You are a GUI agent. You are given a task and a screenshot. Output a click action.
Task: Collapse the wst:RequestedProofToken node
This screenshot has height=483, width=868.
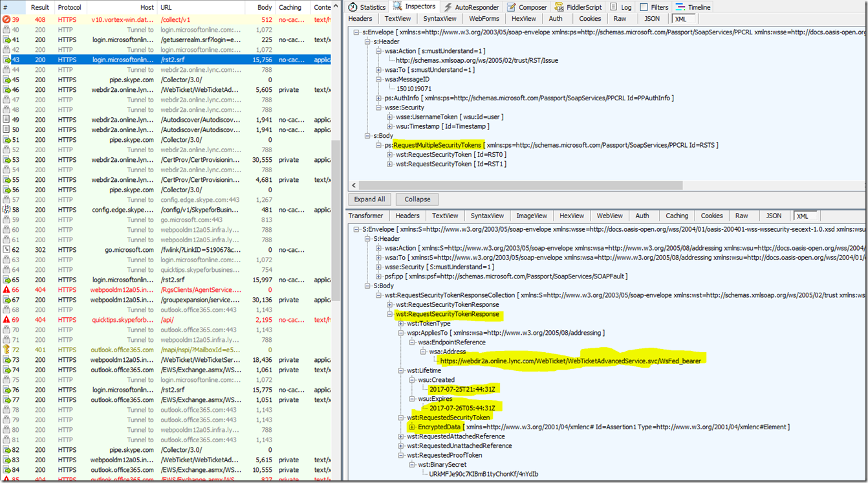pos(400,455)
